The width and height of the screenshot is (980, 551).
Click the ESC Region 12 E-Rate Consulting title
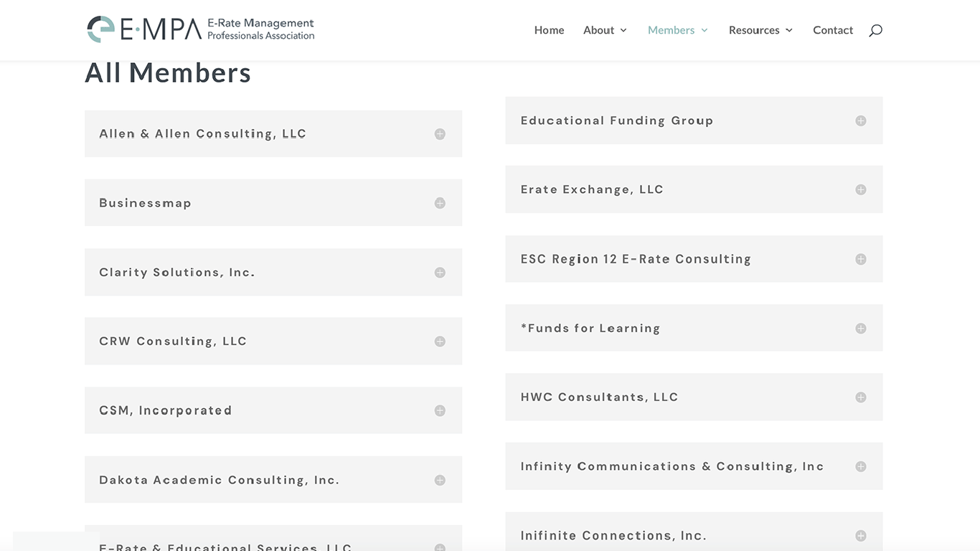636,259
